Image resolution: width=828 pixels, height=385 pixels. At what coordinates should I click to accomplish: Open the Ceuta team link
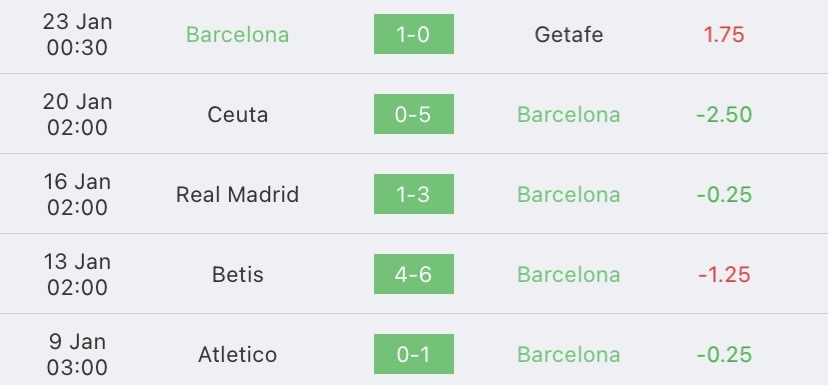[x=238, y=115]
